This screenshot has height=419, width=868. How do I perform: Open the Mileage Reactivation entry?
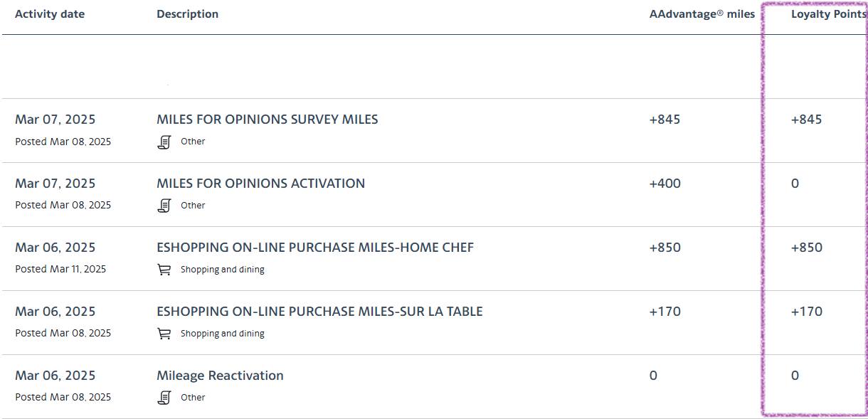pos(220,376)
